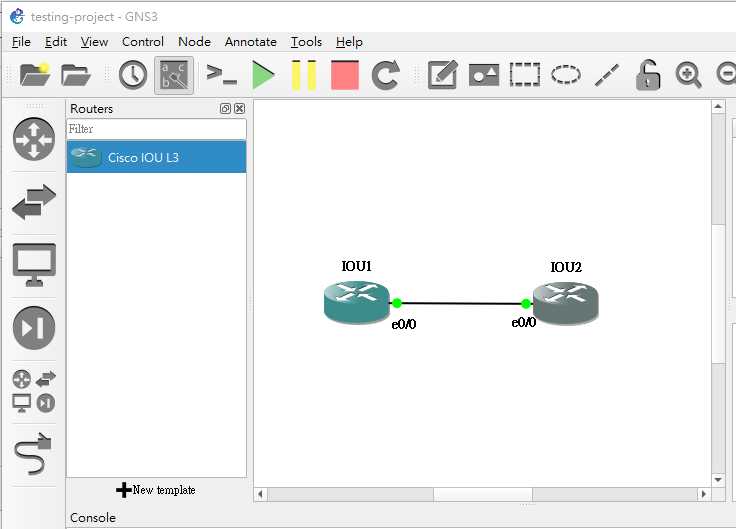Select the IOU2 router node
This screenshot has width=736, height=529.
coord(566,303)
